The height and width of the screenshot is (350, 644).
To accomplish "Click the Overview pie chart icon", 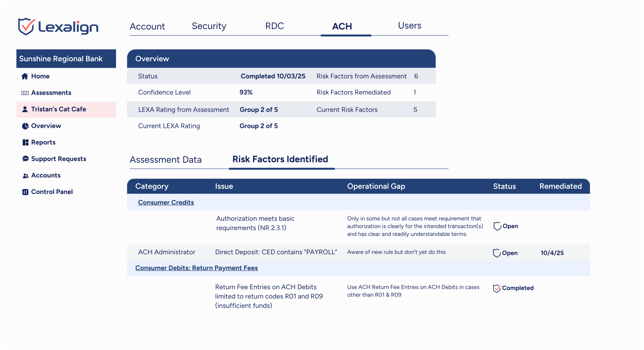I will click(x=25, y=126).
